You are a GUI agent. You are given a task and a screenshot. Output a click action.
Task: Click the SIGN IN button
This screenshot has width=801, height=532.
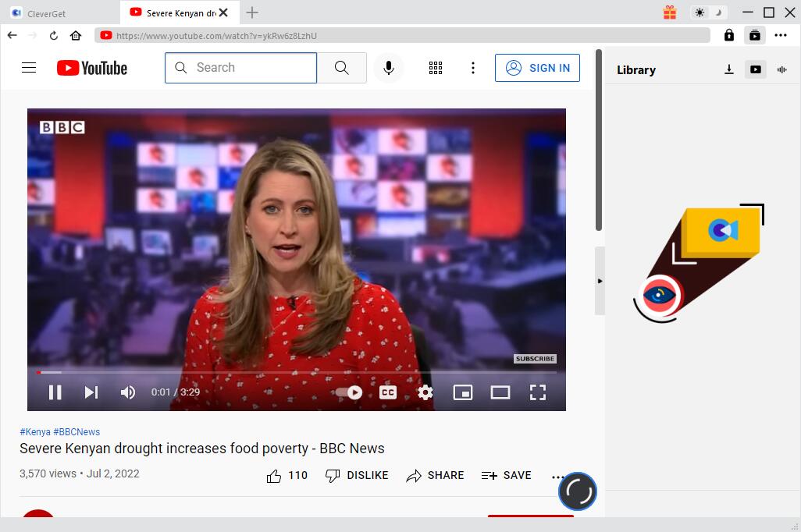pos(537,68)
